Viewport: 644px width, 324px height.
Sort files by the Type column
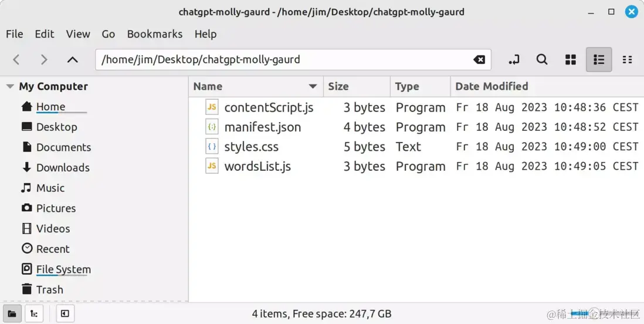click(x=420, y=86)
